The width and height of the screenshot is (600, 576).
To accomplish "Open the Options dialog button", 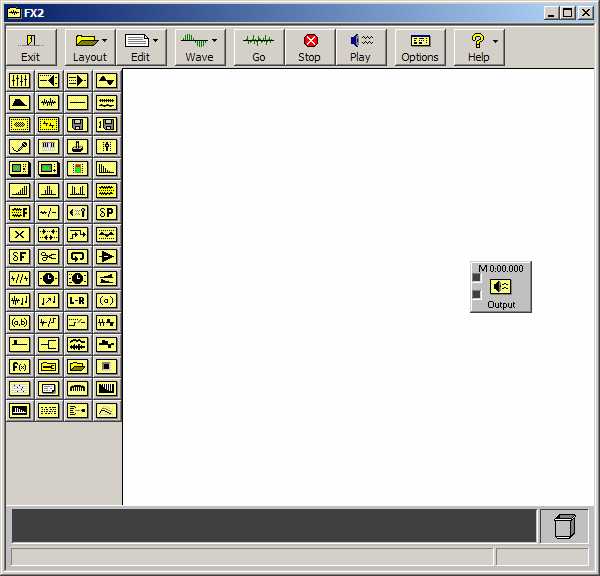I will [420, 47].
